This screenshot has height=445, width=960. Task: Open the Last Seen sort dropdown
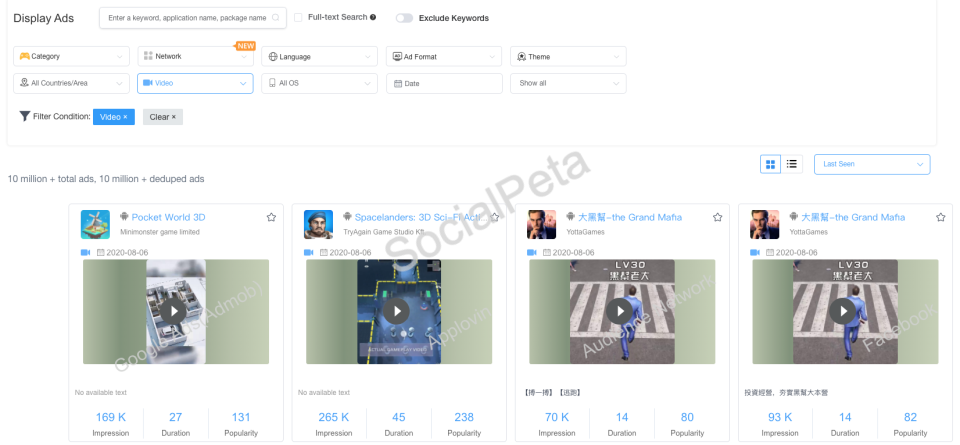point(872,164)
